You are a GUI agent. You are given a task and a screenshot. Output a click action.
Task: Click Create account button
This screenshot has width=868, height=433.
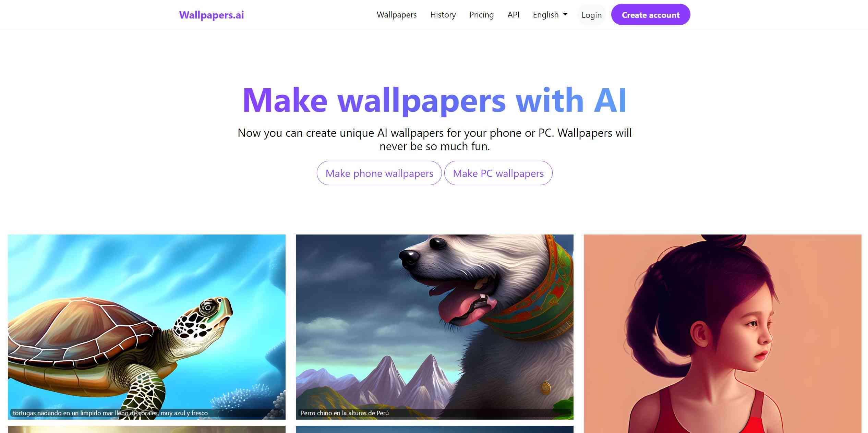pyautogui.click(x=650, y=14)
